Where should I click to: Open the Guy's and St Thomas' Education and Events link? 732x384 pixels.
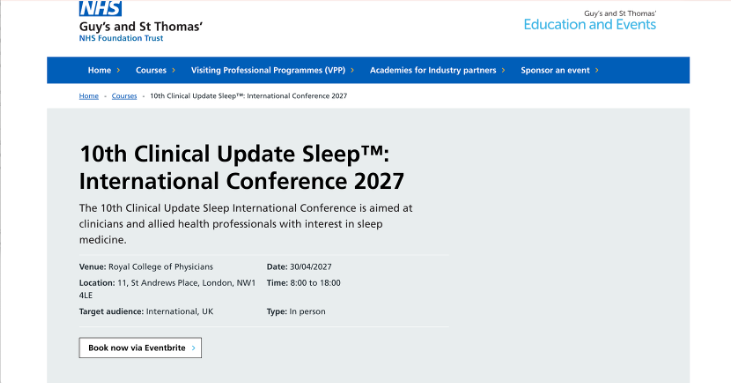click(590, 21)
